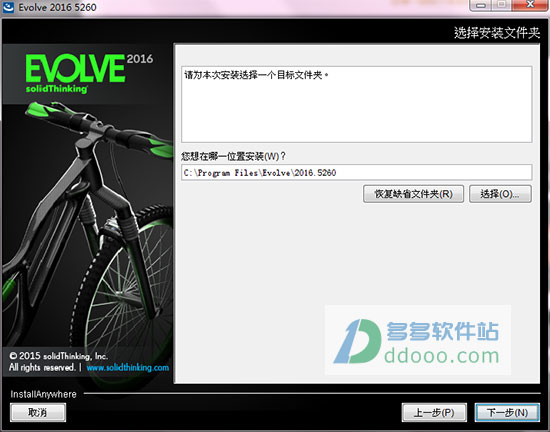
Task: Click the EVOLVE 2016 solidThinking logo
Action: pos(89,73)
